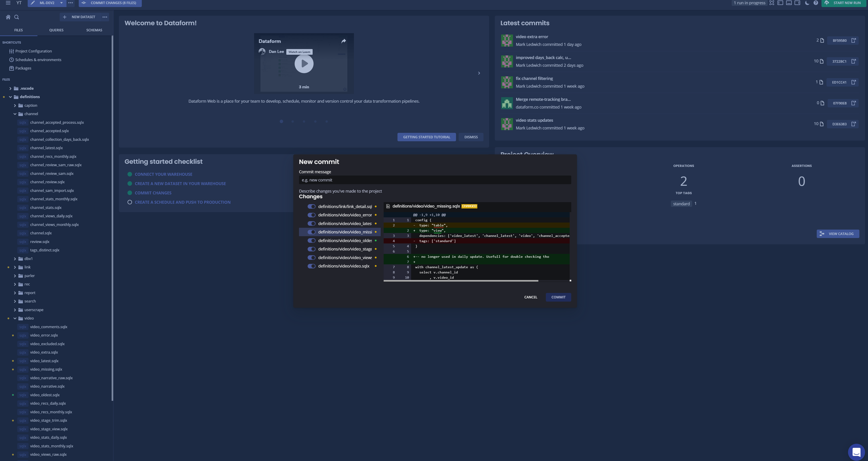Expand the caption folder
868x461 pixels.
coord(15,106)
